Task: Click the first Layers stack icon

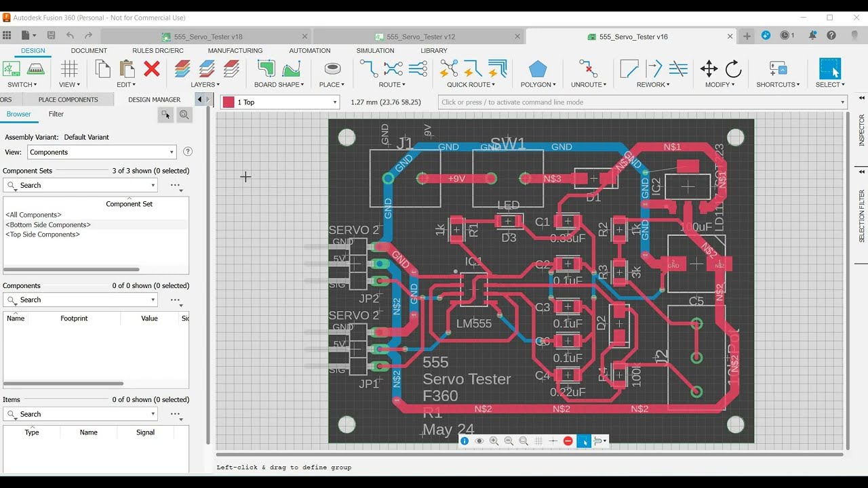Action: [182, 68]
